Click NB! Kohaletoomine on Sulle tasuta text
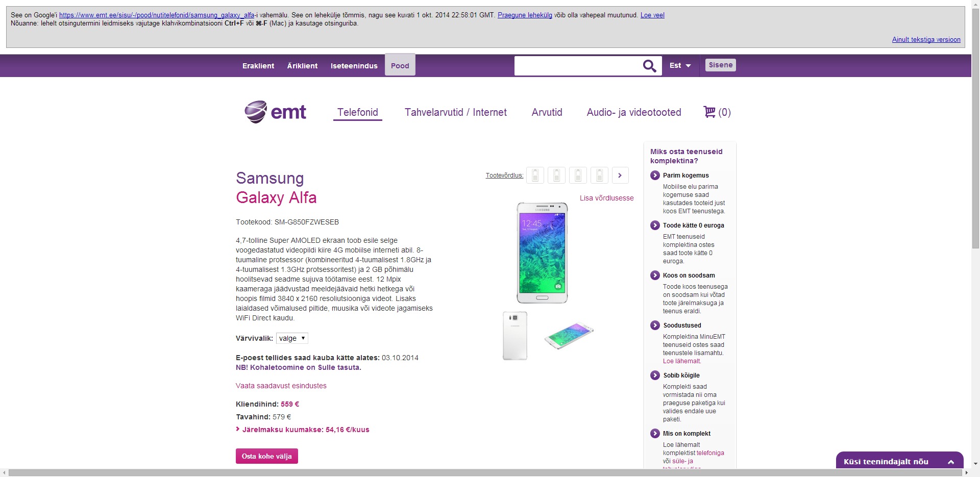 click(299, 367)
